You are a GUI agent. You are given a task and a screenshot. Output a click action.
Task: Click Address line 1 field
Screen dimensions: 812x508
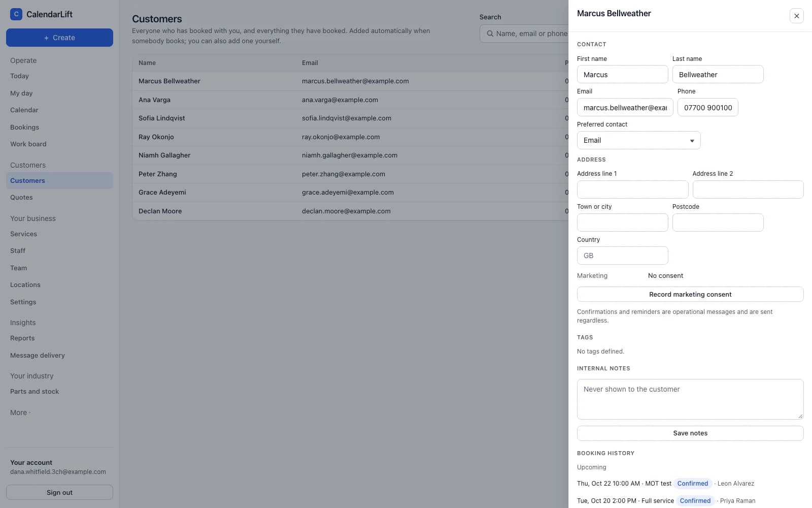coord(632,189)
